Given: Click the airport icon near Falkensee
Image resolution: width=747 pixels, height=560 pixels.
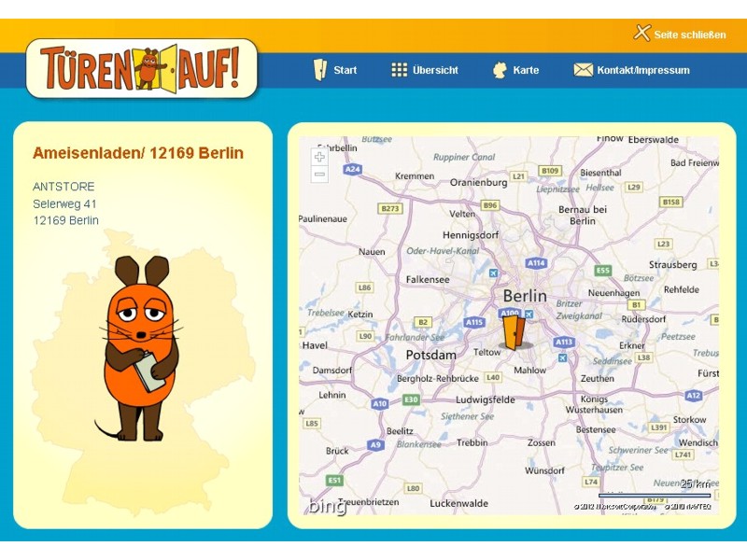Looking at the screenshot, I should (494, 273).
